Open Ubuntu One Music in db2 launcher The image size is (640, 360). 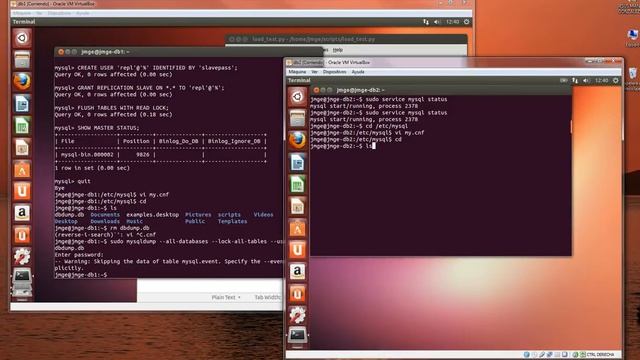tap(297, 294)
